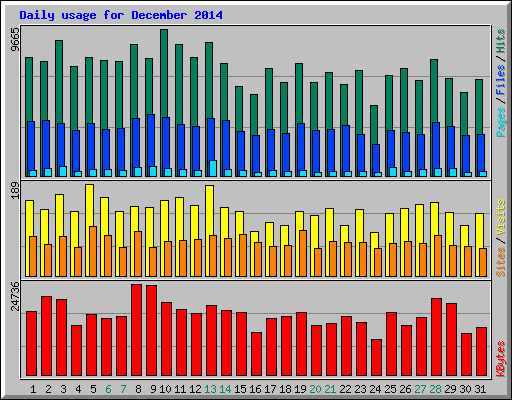Click day 30 on the x-axis
The height and width of the screenshot is (400, 512).
click(x=465, y=389)
